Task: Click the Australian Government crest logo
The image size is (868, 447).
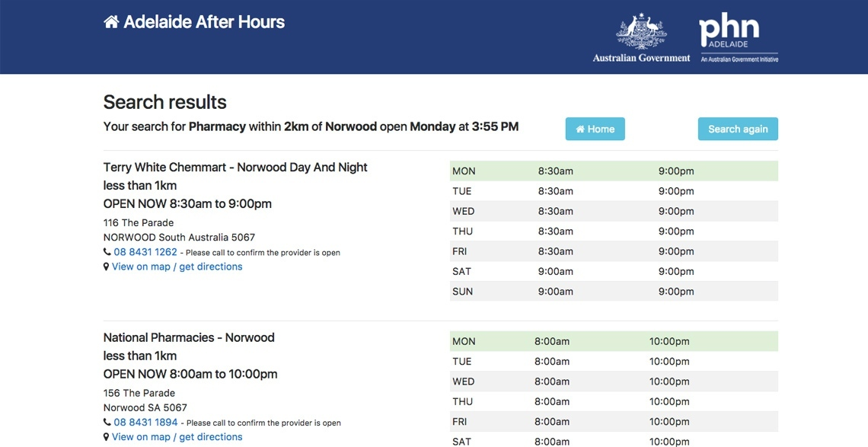Action: click(642, 34)
